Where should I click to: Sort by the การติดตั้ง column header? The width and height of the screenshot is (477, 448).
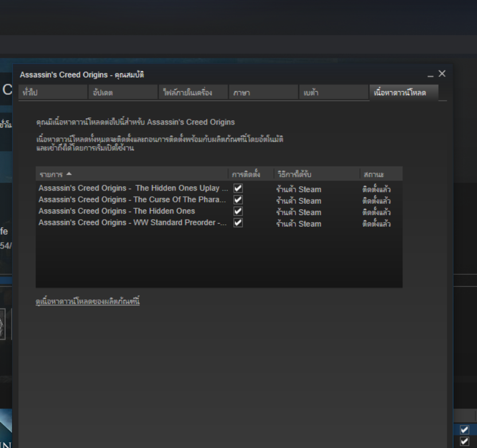point(251,174)
